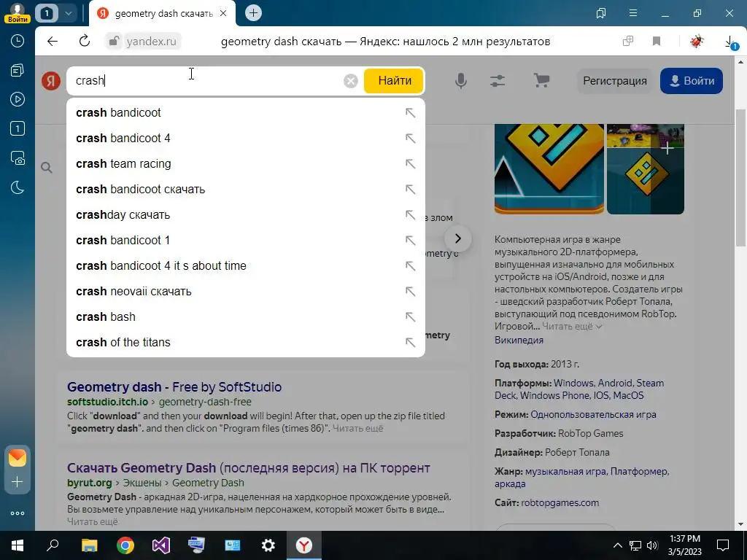Open search settings sliders icon
The width and height of the screenshot is (747, 560).
(x=498, y=81)
